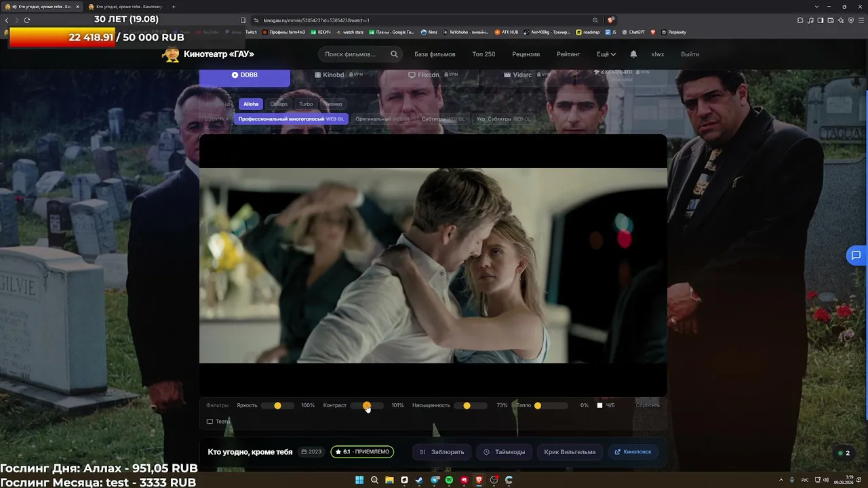Open Spotify from the taskbar

tap(449, 480)
